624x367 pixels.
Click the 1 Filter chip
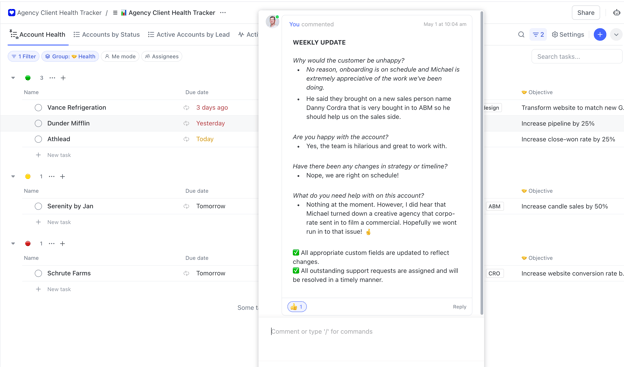click(24, 57)
